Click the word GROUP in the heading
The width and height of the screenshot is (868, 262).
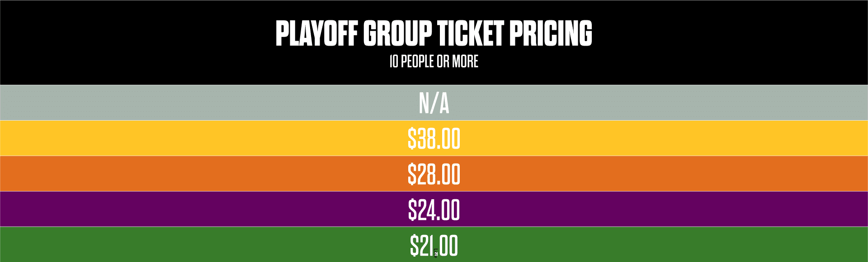click(x=397, y=34)
